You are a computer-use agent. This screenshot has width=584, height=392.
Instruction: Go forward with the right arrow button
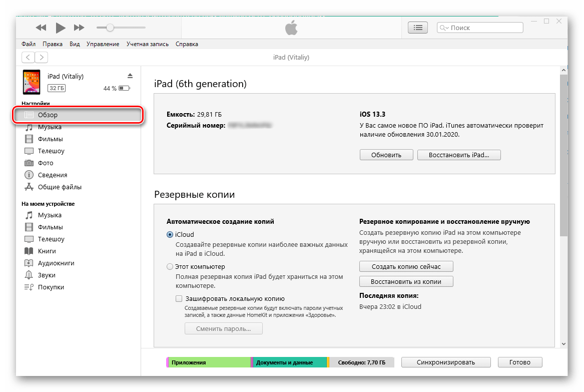click(42, 58)
